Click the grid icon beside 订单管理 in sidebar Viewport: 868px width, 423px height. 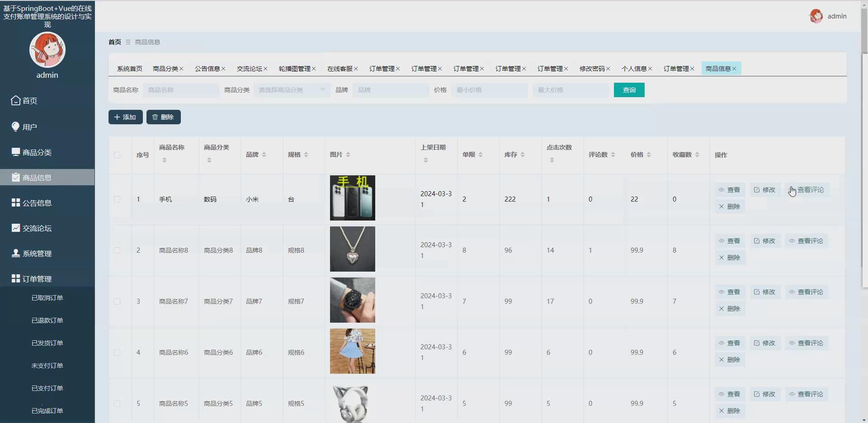click(16, 278)
